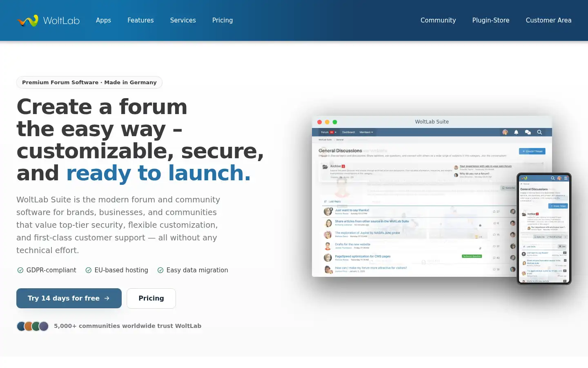
Task: Click the Subscribe button in the desktop mockup
Action: tap(508, 188)
